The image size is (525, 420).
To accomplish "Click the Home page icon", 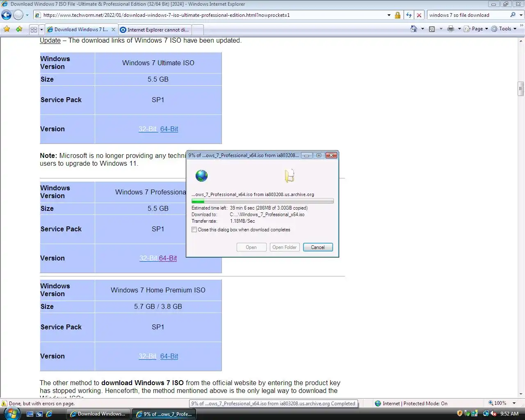I will (414, 29).
